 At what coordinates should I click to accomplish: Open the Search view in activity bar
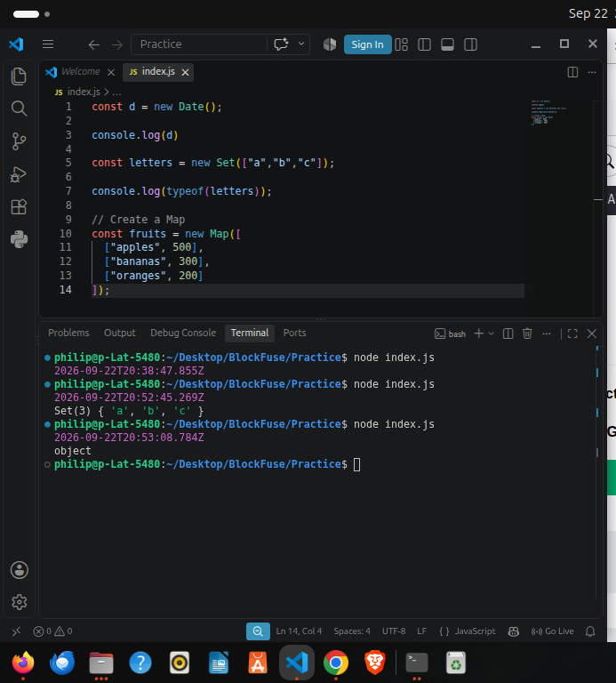[x=19, y=108]
